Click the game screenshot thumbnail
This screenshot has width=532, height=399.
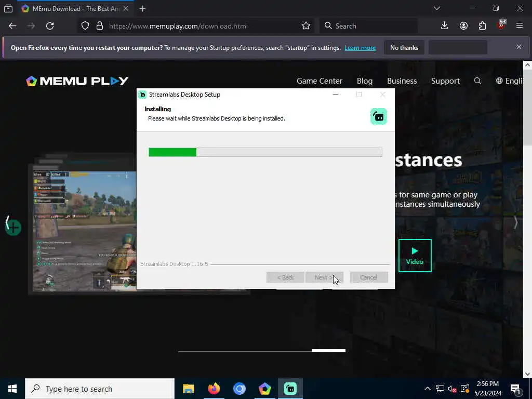(85, 231)
